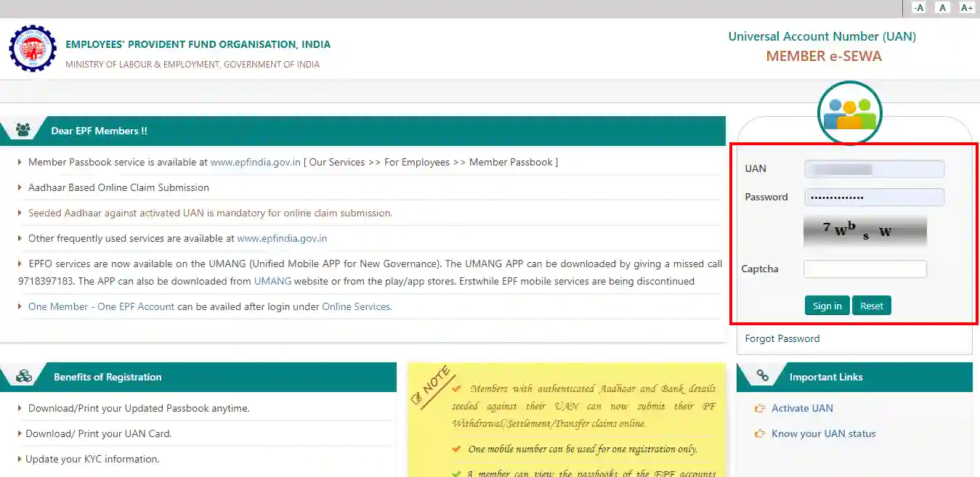Open the www.epfindia.gov.in link
980x477 pixels.
pos(255,162)
